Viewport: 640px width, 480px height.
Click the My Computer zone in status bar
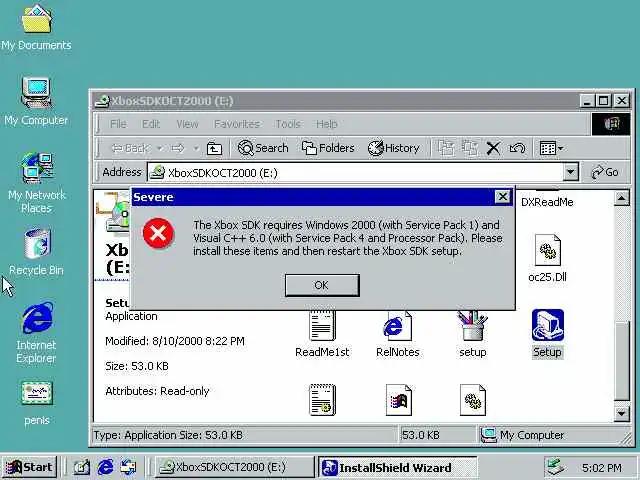pos(522,435)
